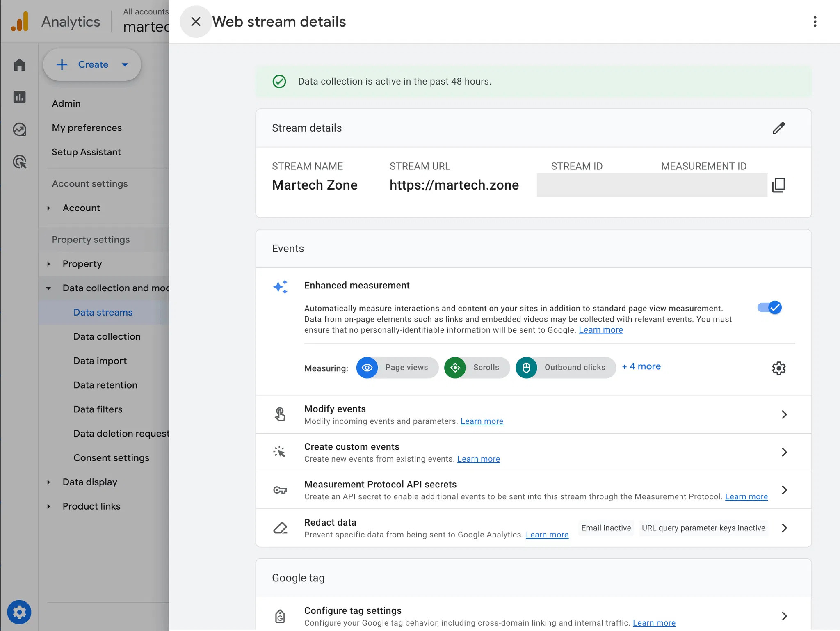Screen dimensions: 840x631
Task: Open Learn more link for Modify events
Action: pos(482,421)
